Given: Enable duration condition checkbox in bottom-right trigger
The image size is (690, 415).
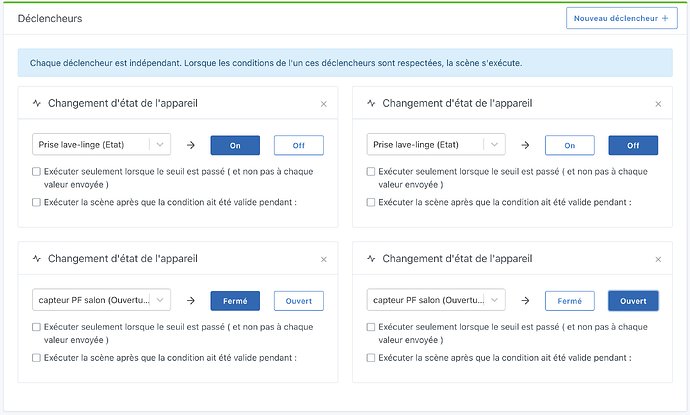Looking at the screenshot, I should pyautogui.click(x=372, y=357).
